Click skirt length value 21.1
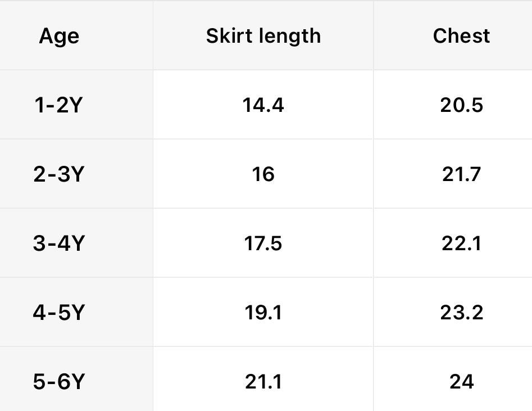The width and height of the screenshot is (532, 411). pos(263,382)
